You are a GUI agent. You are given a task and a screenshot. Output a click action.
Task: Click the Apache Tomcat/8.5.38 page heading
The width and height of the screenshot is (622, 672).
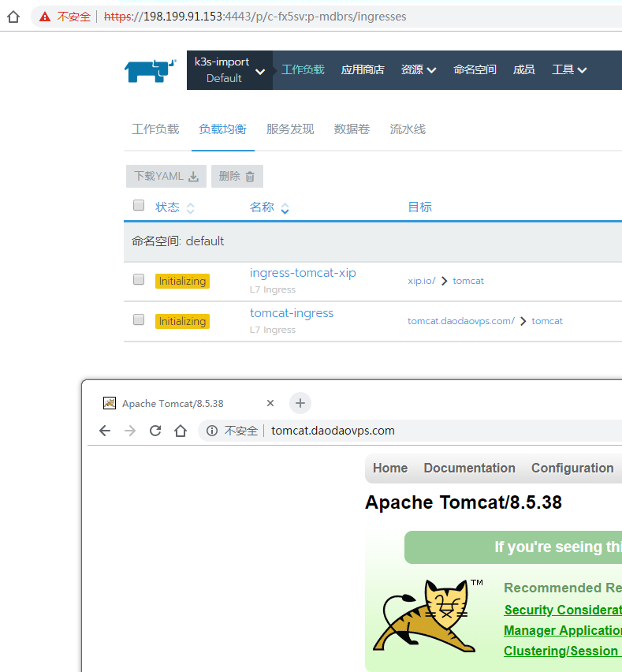point(464,502)
